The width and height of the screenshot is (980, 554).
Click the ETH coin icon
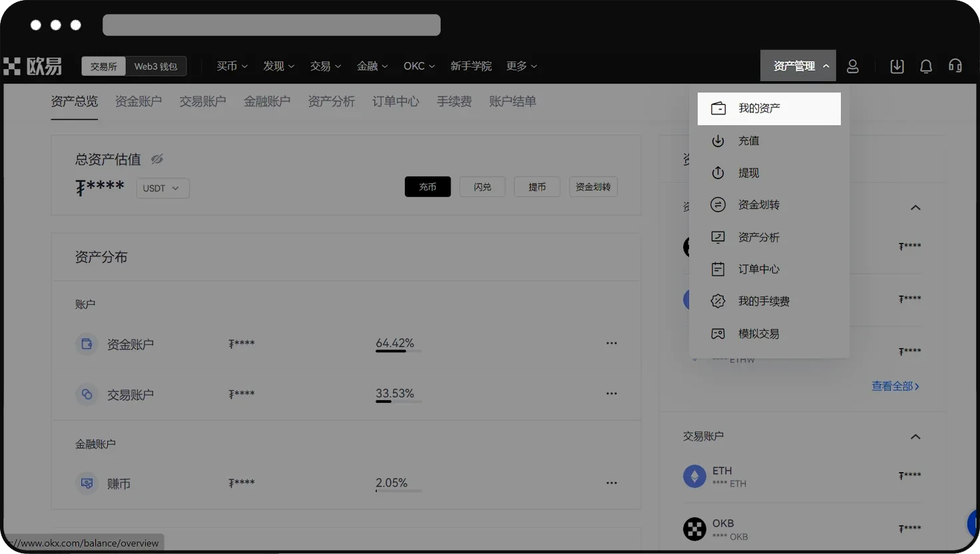tap(694, 476)
